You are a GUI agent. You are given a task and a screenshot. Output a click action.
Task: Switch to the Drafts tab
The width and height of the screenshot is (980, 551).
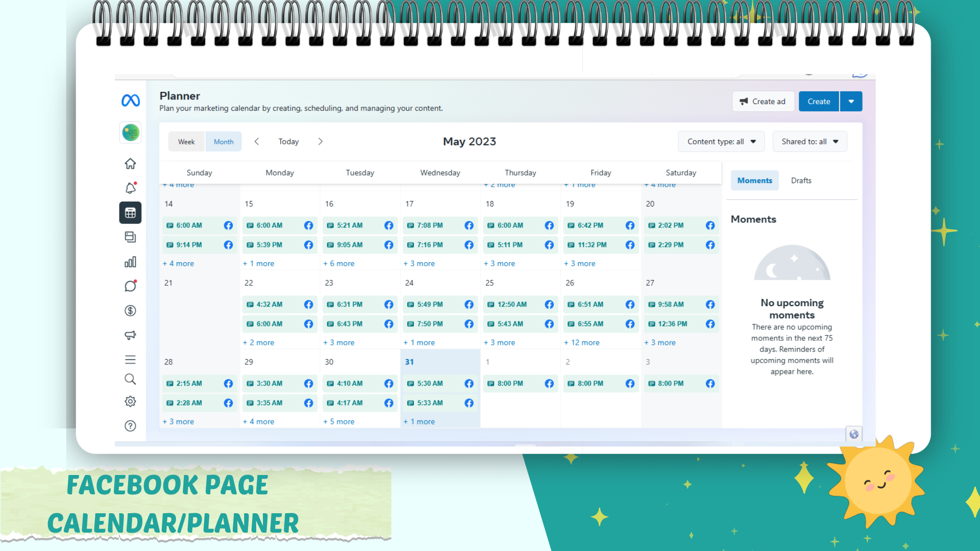[x=801, y=181]
